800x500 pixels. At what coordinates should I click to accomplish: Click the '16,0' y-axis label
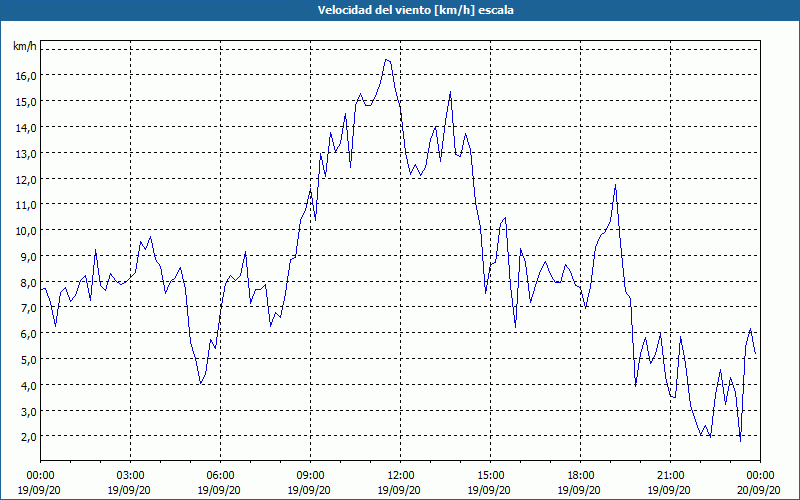pos(26,76)
